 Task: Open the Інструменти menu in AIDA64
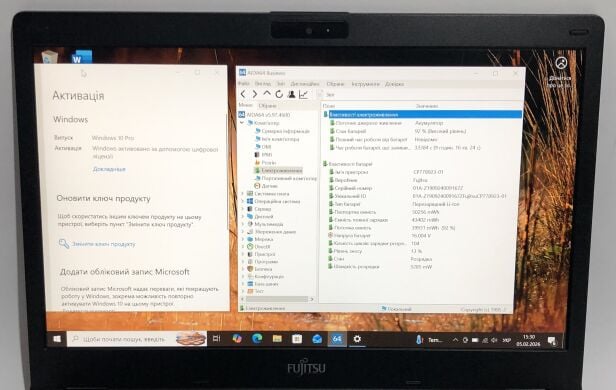[x=365, y=84]
